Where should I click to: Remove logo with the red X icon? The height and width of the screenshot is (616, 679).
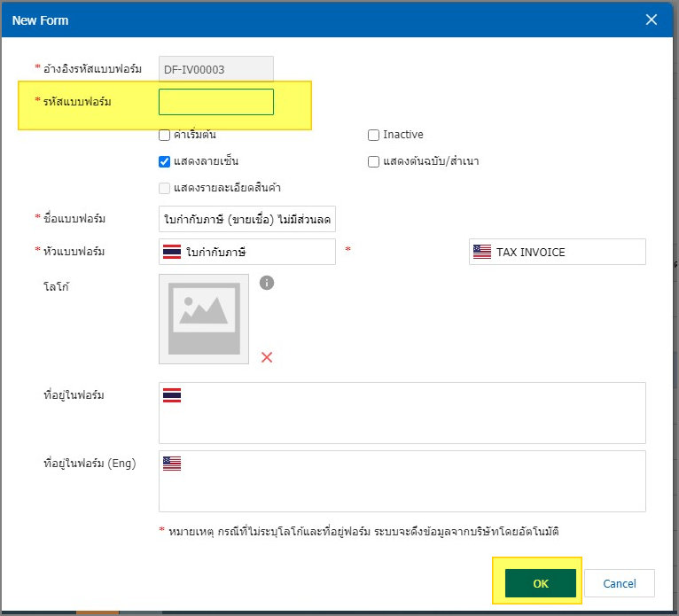(267, 357)
